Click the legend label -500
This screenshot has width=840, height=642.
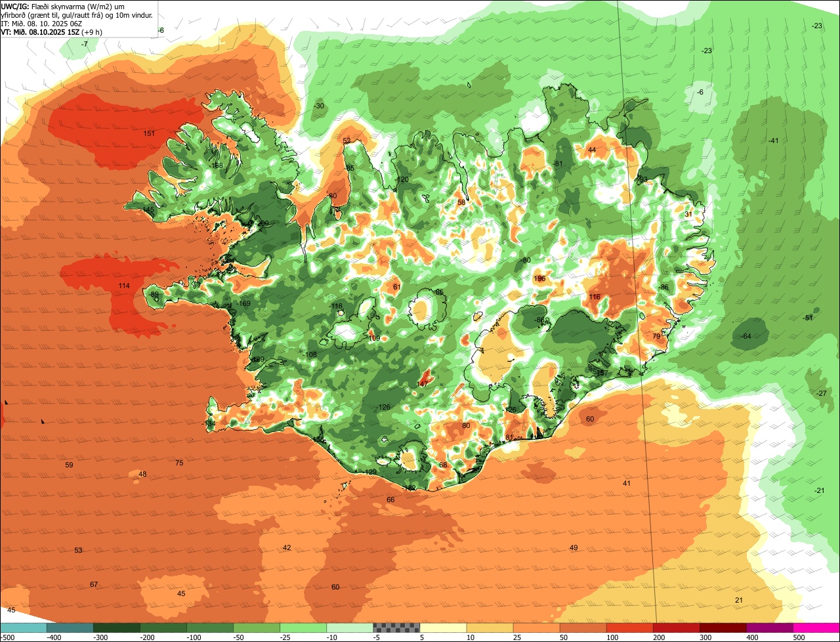pyautogui.click(x=7, y=637)
